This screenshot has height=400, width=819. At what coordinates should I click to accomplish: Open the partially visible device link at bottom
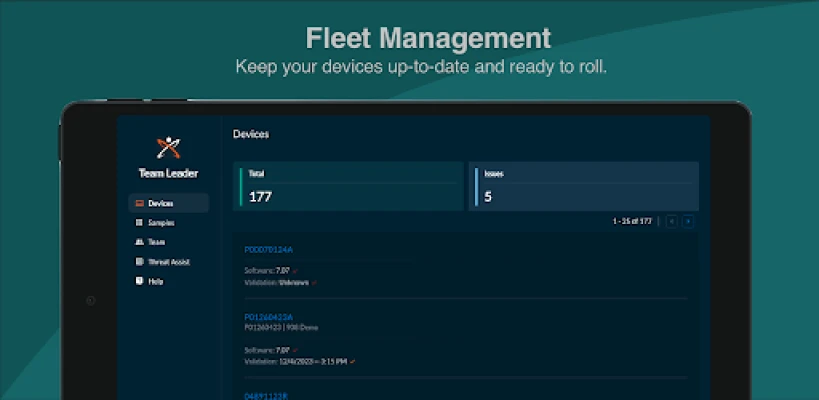(268, 395)
